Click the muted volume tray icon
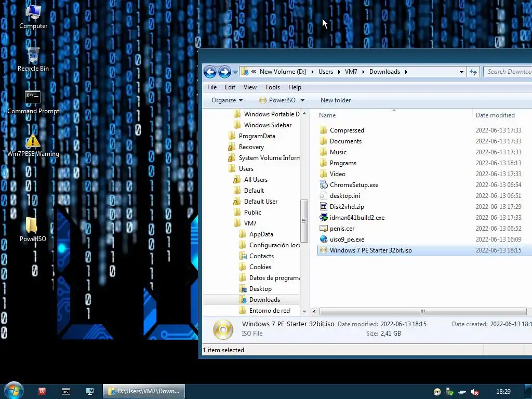 (475, 392)
